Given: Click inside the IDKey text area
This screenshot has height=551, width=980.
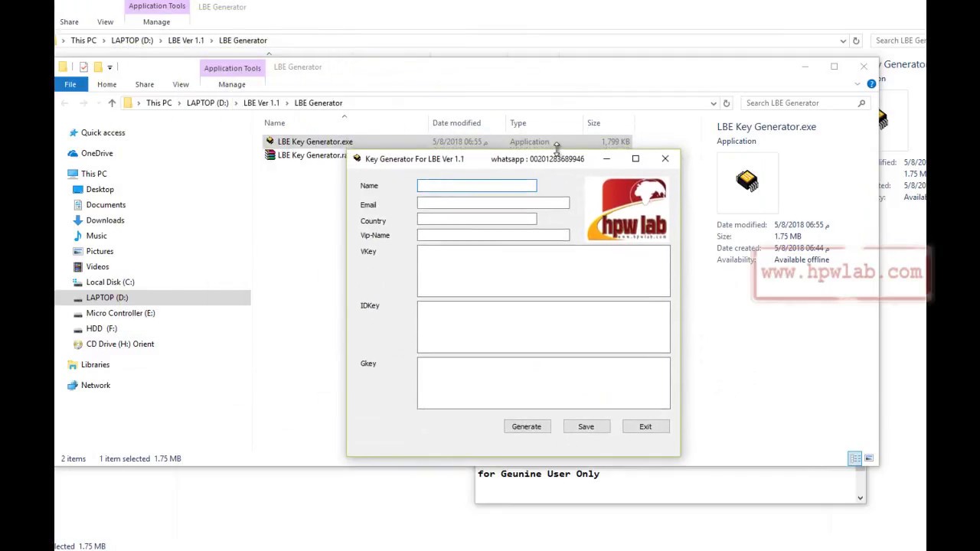Looking at the screenshot, I should point(544,327).
